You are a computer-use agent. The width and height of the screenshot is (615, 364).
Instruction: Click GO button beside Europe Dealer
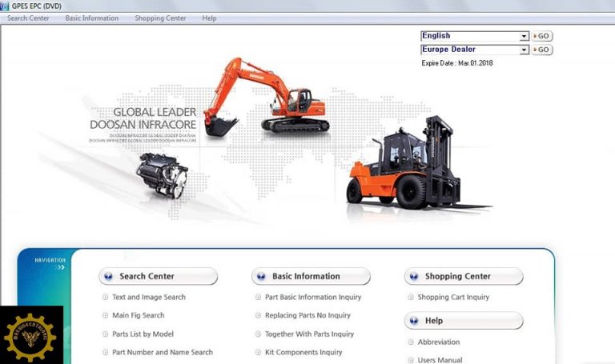542,50
